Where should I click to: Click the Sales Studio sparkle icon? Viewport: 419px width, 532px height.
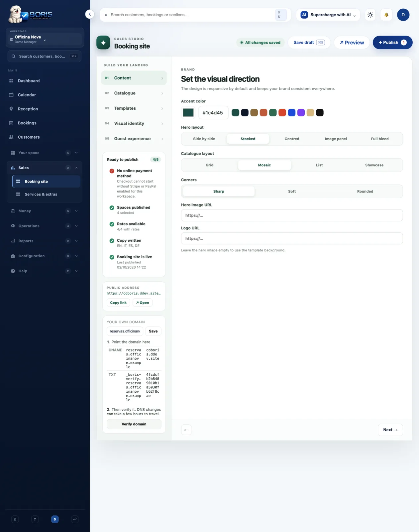(x=103, y=43)
